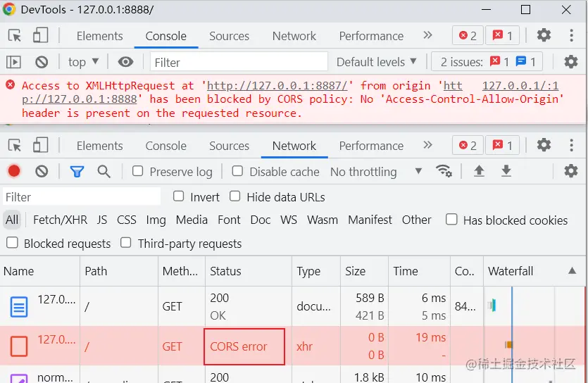
Task: Open the 127.0.0.1/:1 source link
Action: (520, 86)
